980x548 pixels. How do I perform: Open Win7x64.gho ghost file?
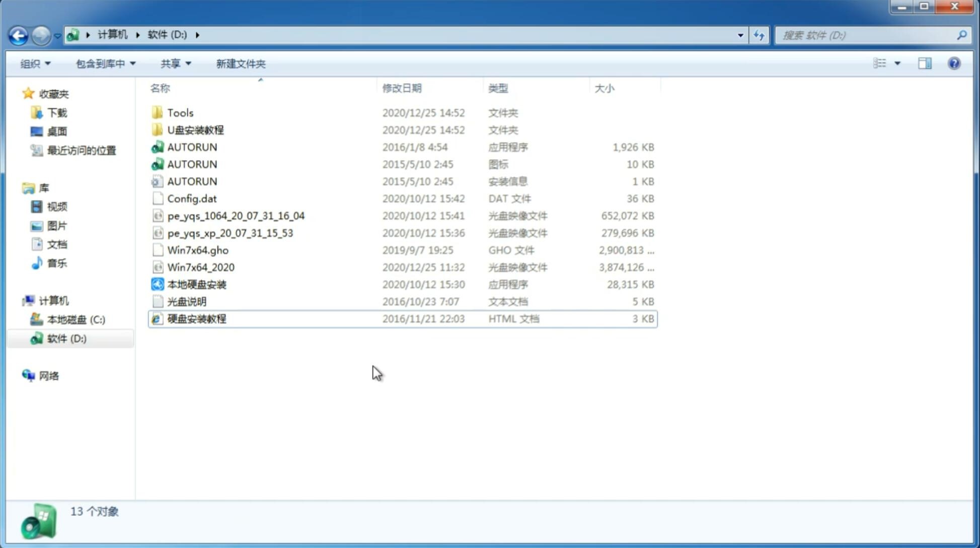[198, 250]
